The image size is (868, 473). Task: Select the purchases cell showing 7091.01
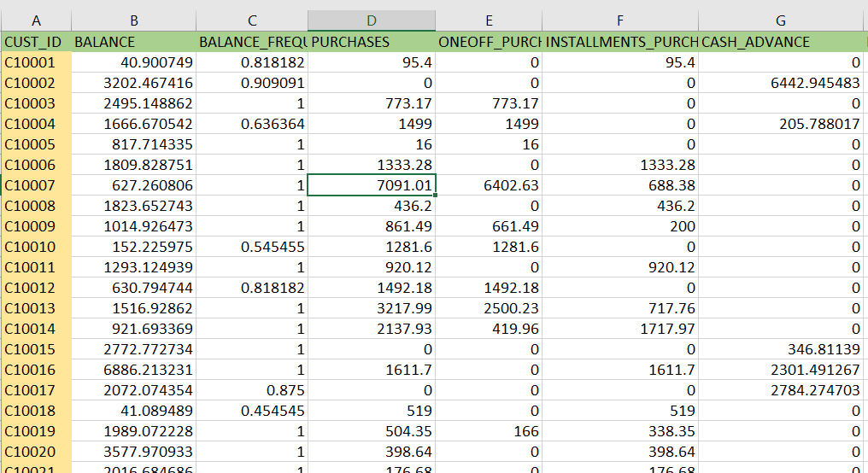click(x=372, y=185)
